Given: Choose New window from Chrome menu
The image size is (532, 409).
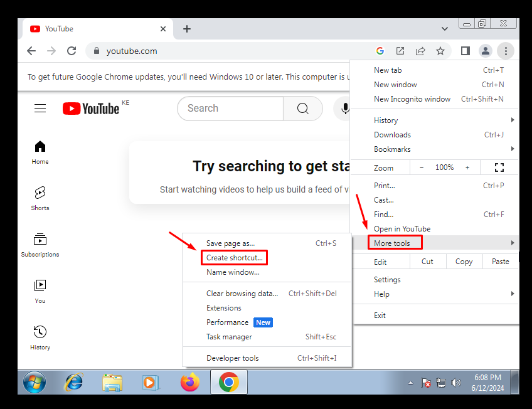Looking at the screenshot, I should click(x=435, y=85).
